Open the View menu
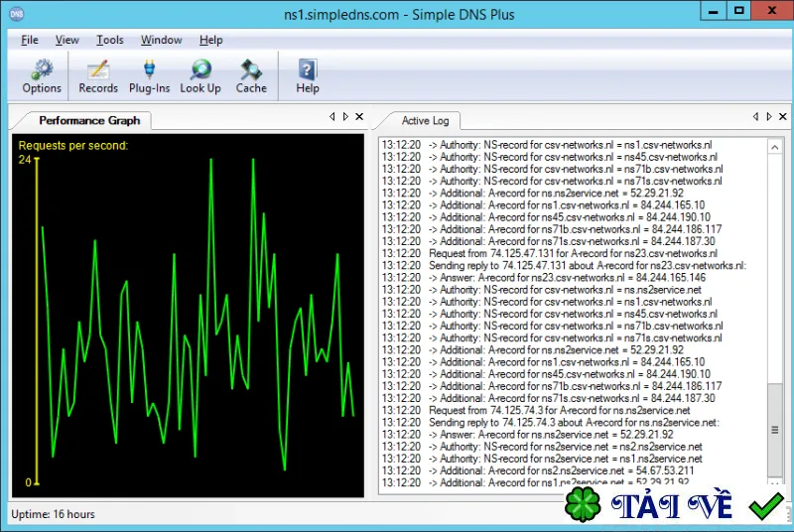This screenshot has width=794, height=532. pos(66,40)
